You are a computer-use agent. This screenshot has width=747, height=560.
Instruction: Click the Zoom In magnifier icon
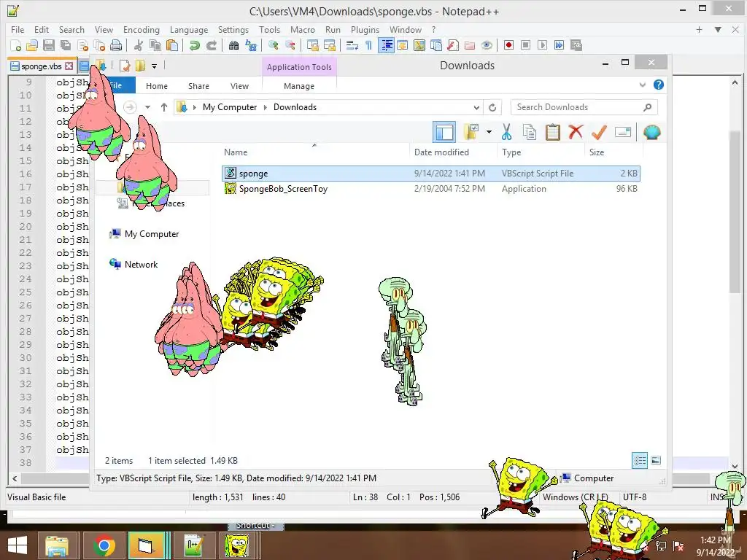tap(273, 45)
